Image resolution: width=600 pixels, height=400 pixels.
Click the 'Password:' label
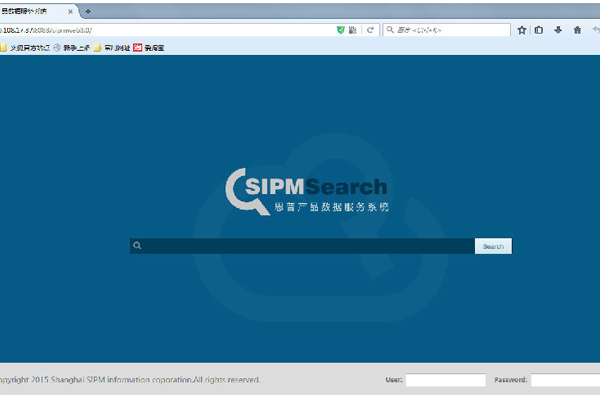pyautogui.click(x=510, y=380)
